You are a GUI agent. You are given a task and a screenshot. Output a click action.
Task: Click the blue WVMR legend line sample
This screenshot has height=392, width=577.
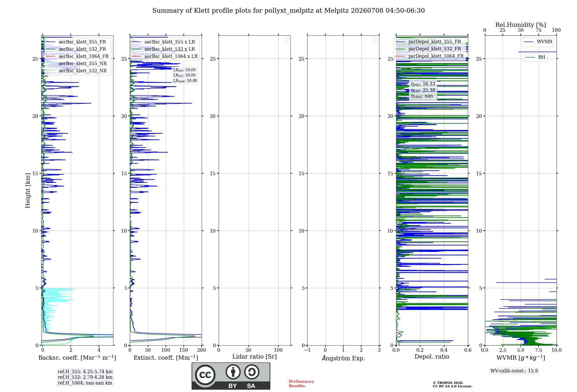click(x=529, y=42)
